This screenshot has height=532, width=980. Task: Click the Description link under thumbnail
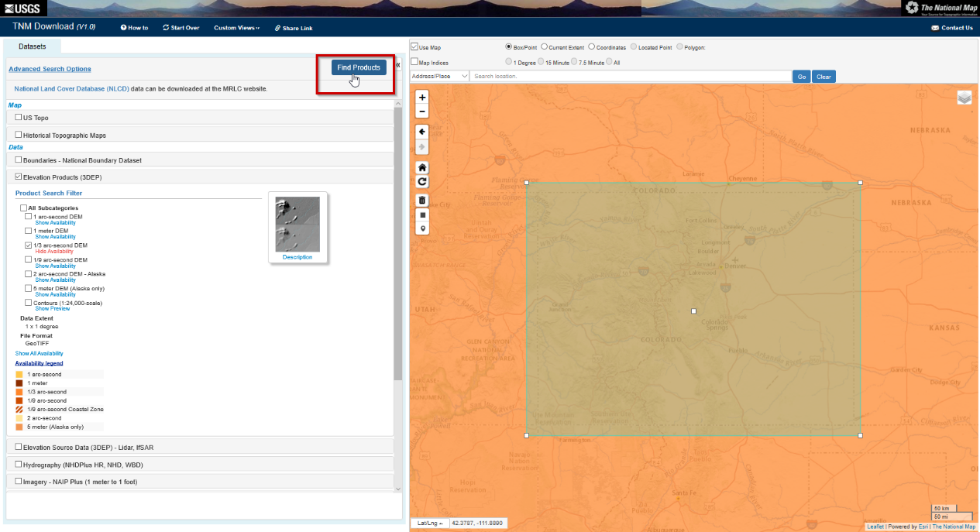297,257
